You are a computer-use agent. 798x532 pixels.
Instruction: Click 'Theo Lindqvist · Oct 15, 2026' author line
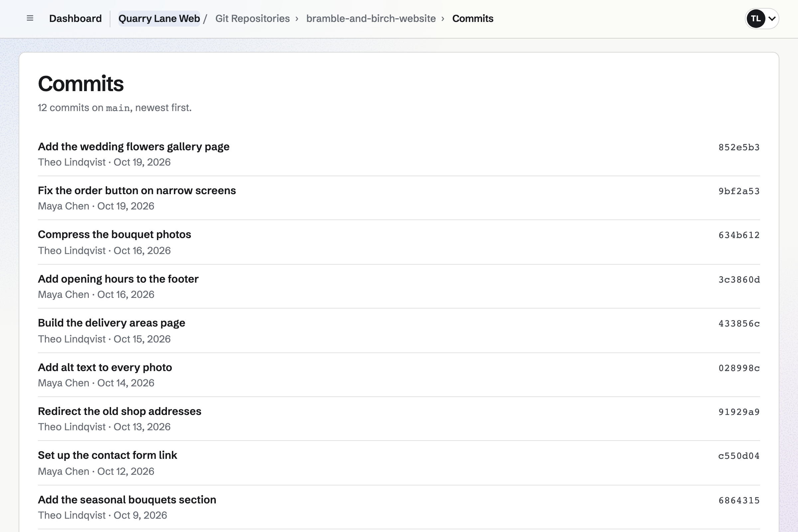104,339
